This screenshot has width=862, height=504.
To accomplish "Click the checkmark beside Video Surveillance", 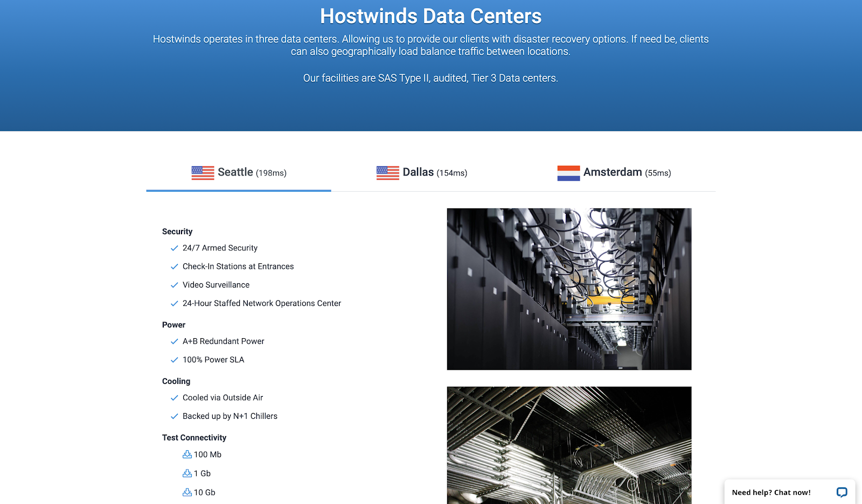I will tap(175, 285).
